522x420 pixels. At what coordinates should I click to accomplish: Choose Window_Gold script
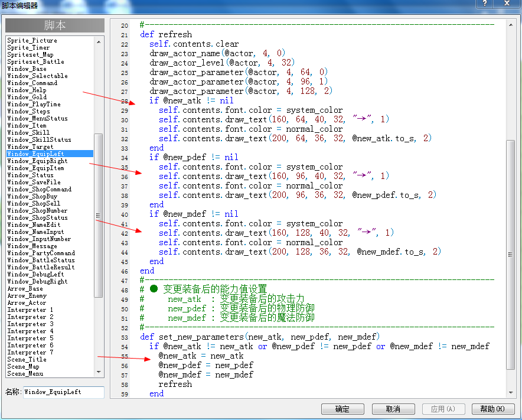[x=27, y=97]
